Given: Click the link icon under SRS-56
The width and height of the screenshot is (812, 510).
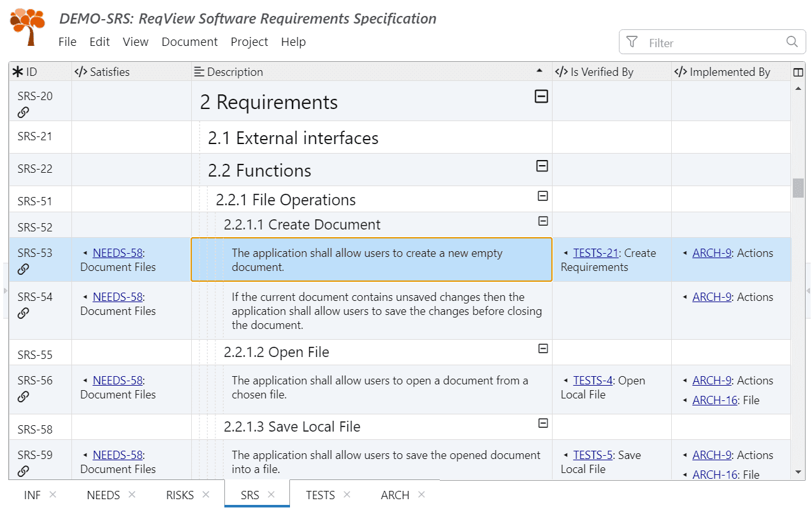Looking at the screenshot, I should click(24, 397).
